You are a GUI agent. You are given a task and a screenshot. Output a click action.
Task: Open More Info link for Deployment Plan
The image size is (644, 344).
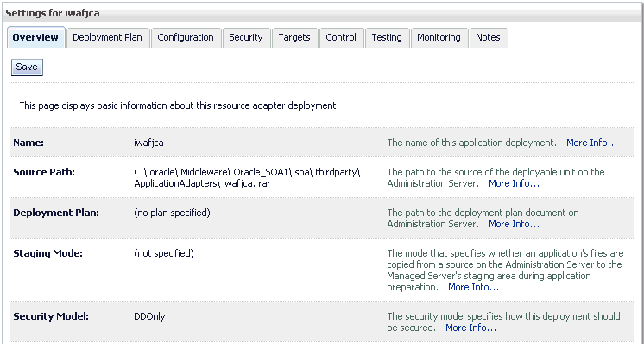pos(514,224)
